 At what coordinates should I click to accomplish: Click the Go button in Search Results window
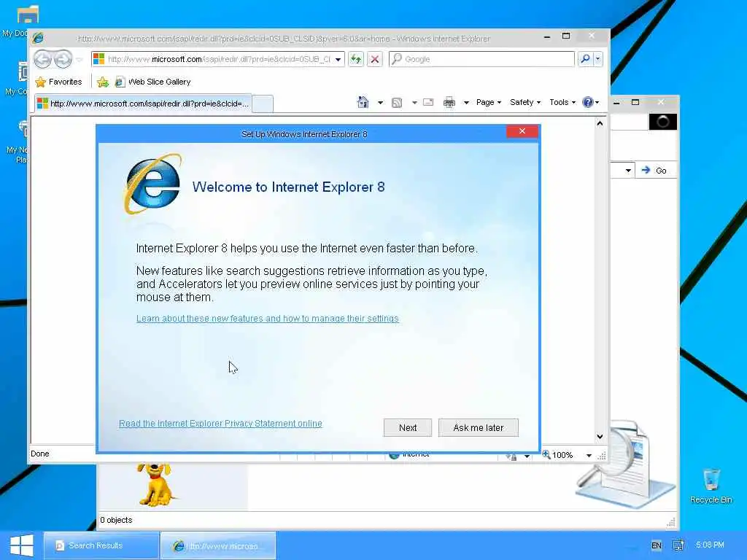click(x=654, y=171)
